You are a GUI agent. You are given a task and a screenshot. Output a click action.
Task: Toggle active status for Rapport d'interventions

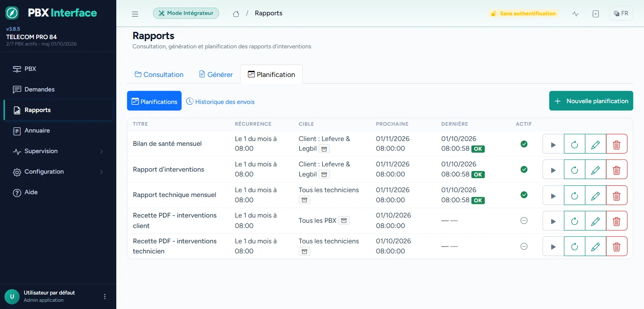click(524, 170)
